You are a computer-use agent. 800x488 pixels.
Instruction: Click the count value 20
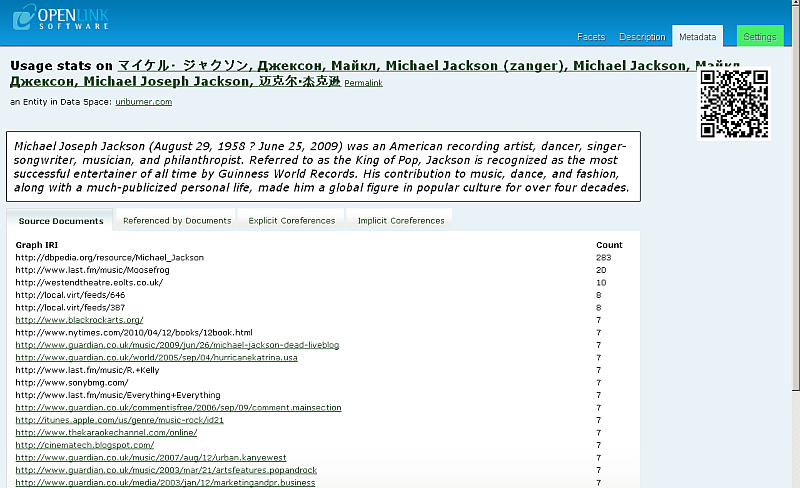pos(601,270)
